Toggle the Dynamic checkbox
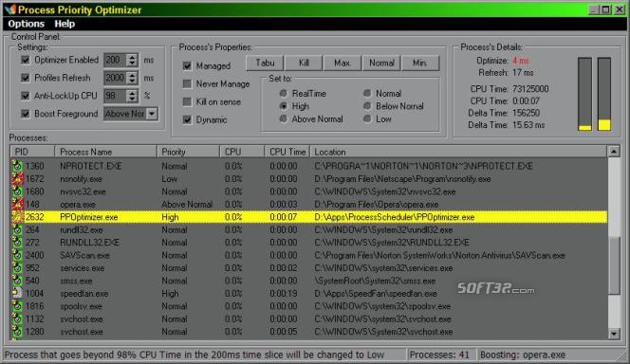Viewport: 630px width, 364px height. pos(187,120)
